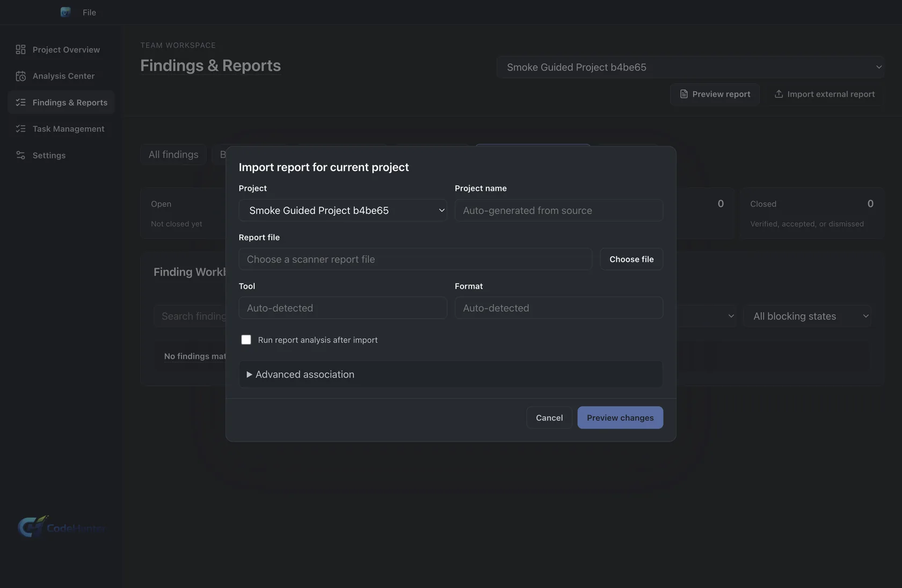Enable Run report analysis after import
This screenshot has height=588, width=902.
(246, 340)
